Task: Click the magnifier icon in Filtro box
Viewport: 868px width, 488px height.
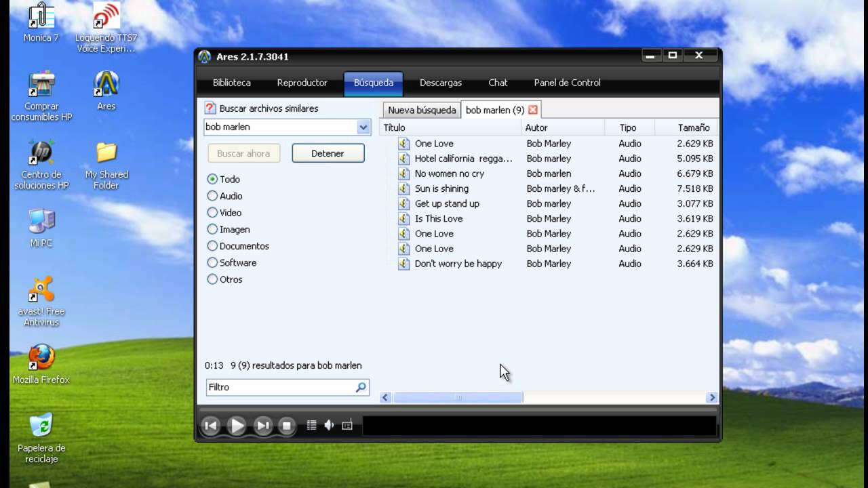Action: pos(361,387)
